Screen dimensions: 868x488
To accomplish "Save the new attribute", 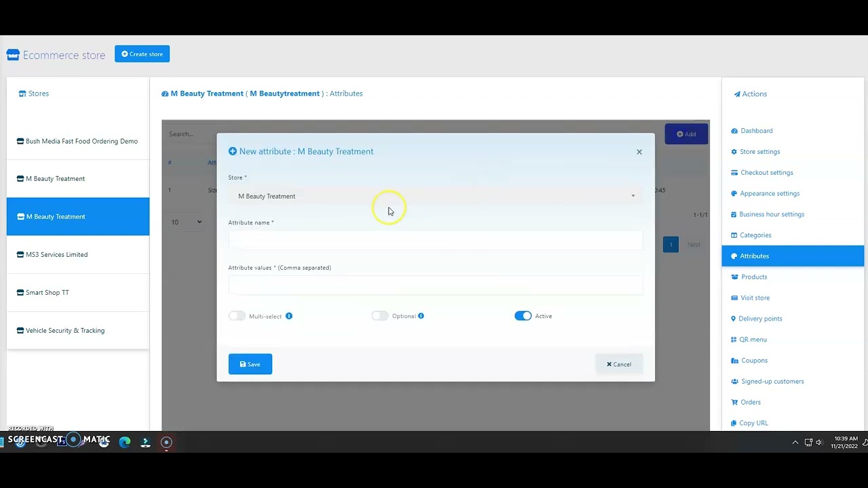I will point(250,364).
